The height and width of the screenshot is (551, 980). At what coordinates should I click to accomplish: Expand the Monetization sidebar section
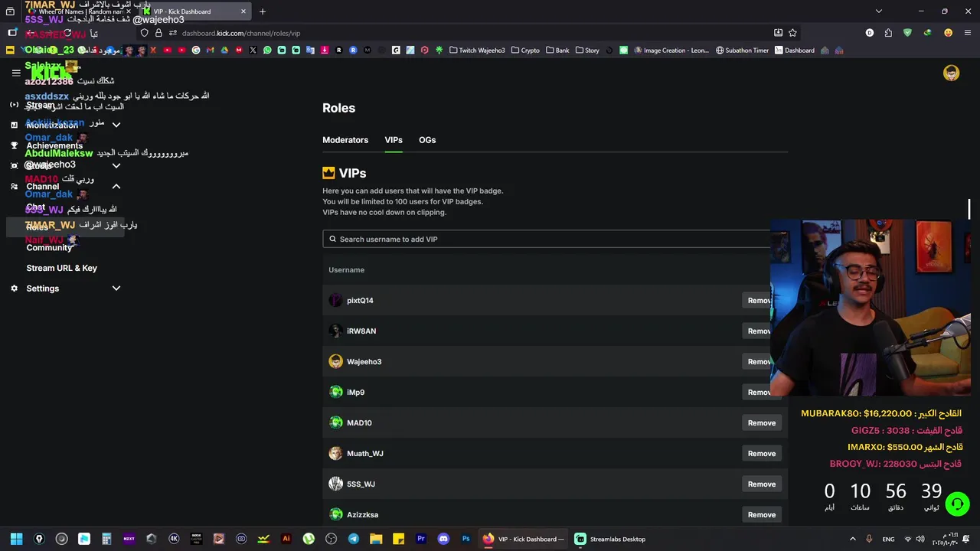(116, 125)
